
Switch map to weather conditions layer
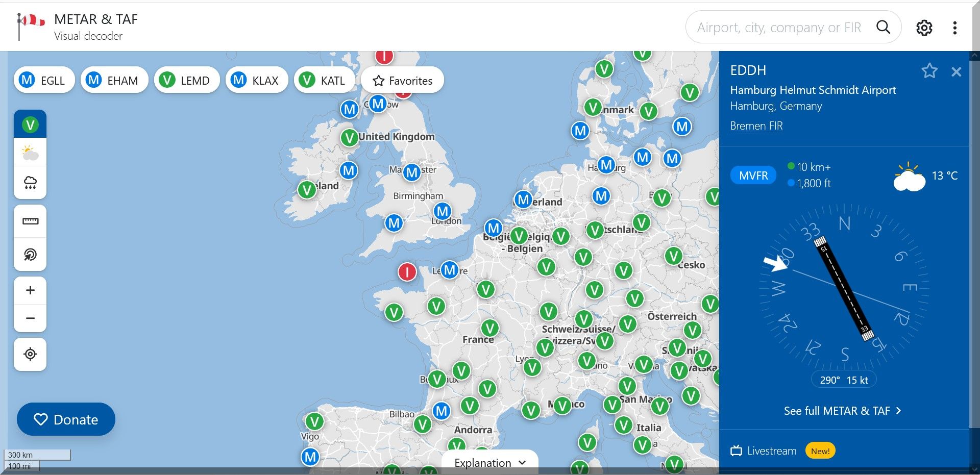[30, 153]
